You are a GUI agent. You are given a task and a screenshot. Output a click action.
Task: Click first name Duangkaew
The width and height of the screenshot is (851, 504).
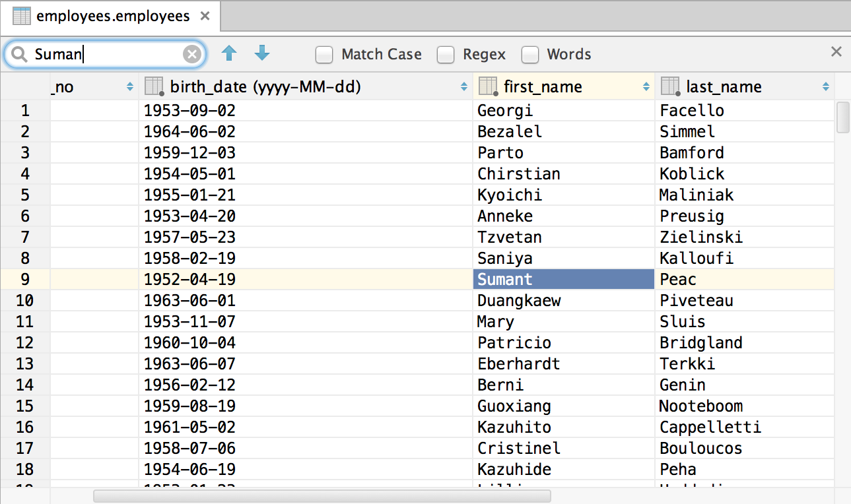click(x=519, y=300)
